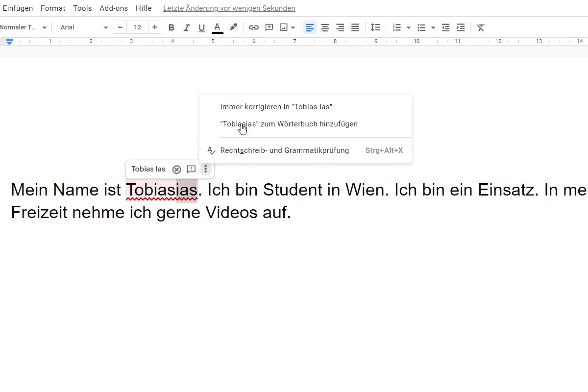Open the Normaler Text style dropdown
This screenshot has height=392, width=588.
(24, 27)
